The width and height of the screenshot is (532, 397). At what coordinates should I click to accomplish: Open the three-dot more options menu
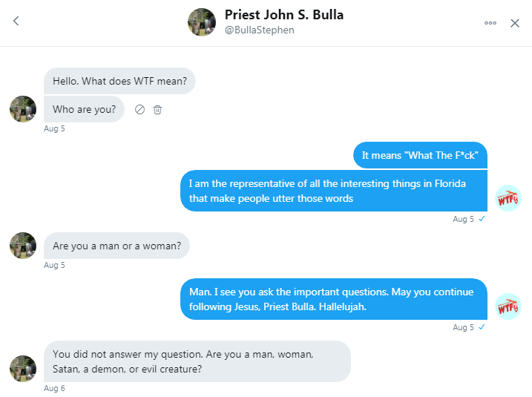pos(490,23)
